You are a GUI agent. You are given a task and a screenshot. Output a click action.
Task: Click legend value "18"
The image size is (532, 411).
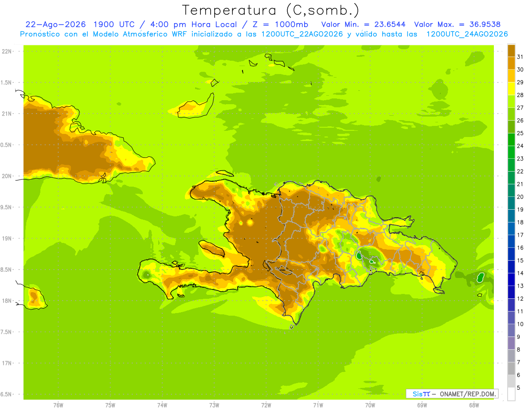[x=520, y=222]
